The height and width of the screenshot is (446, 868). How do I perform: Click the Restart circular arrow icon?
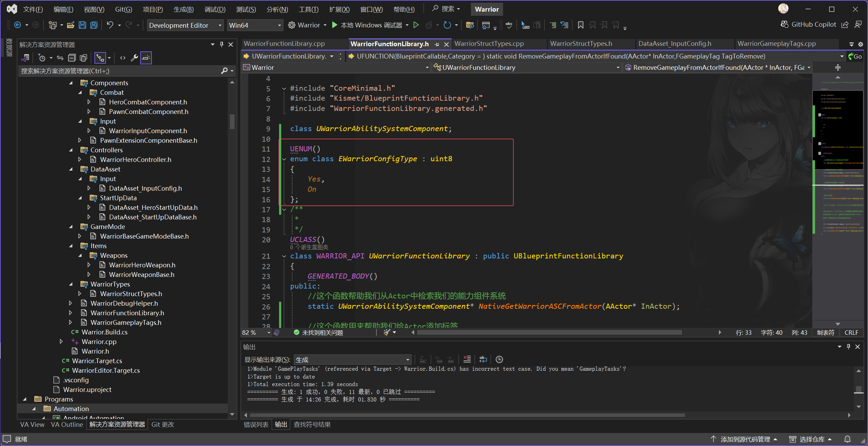click(x=447, y=25)
